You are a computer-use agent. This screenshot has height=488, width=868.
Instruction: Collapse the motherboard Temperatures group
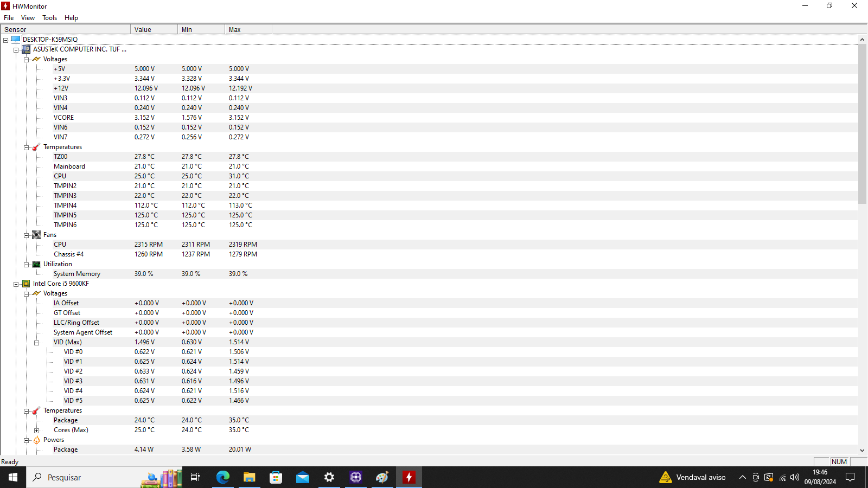(x=26, y=147)
